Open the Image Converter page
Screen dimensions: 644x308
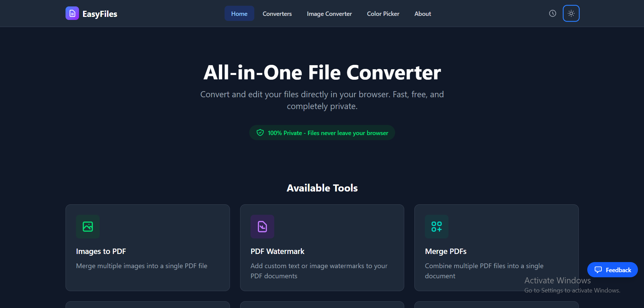coord(329,14)
